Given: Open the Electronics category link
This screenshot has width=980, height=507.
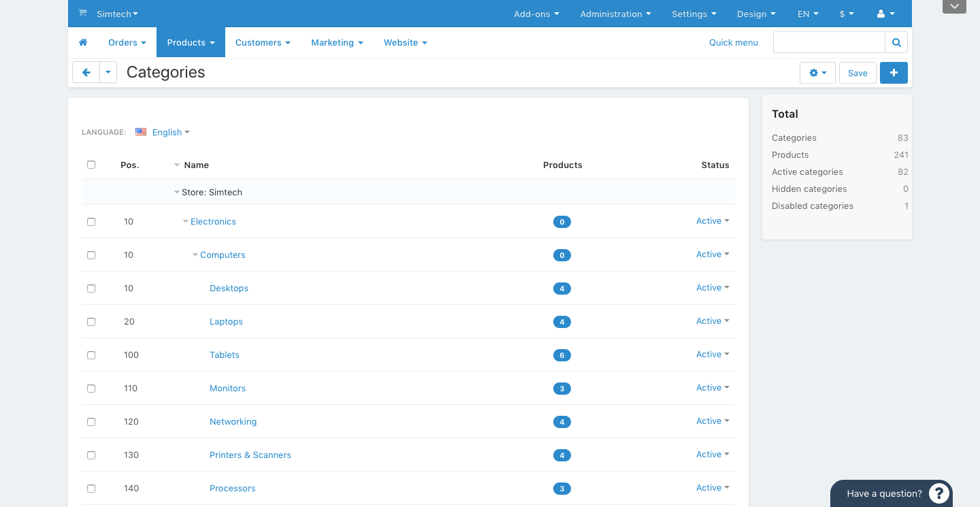Looking at the screenshot, I should (213, 221).
